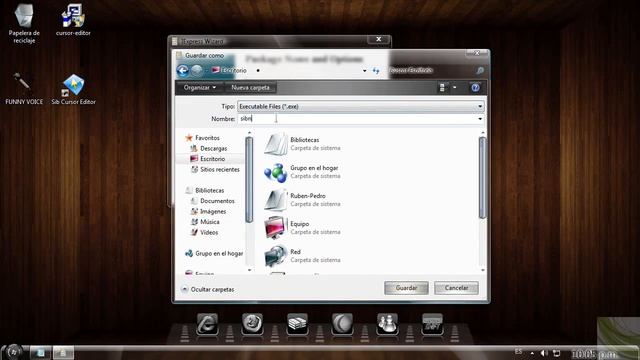Image resolution: width=640 pixels, height=360 pixels.
Task: Click the file list vertical scrollbar thumb
Action: pyautogui.click(x=482, y=178)
